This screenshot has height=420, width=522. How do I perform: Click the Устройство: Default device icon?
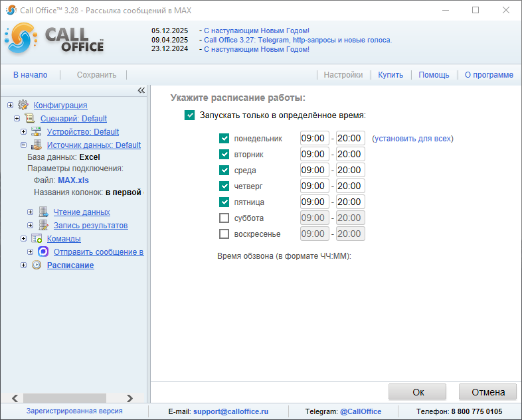point(37,131)
